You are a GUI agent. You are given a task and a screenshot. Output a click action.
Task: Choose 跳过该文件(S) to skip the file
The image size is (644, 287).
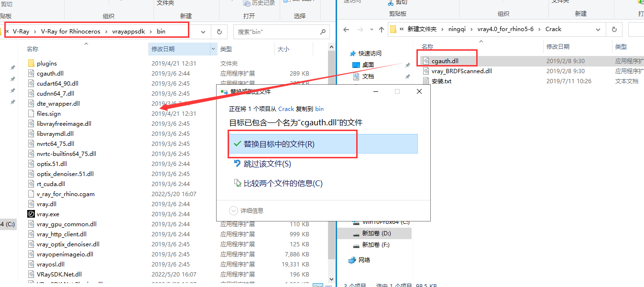coord(267,164)
